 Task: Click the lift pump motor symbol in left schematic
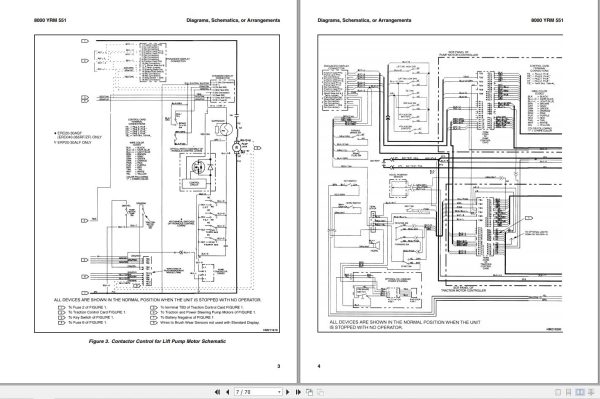pyautogui.click(x=236, y=147)
